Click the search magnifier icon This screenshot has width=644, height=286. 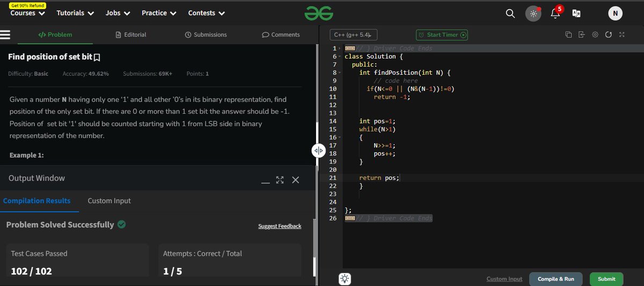point(510,14)
